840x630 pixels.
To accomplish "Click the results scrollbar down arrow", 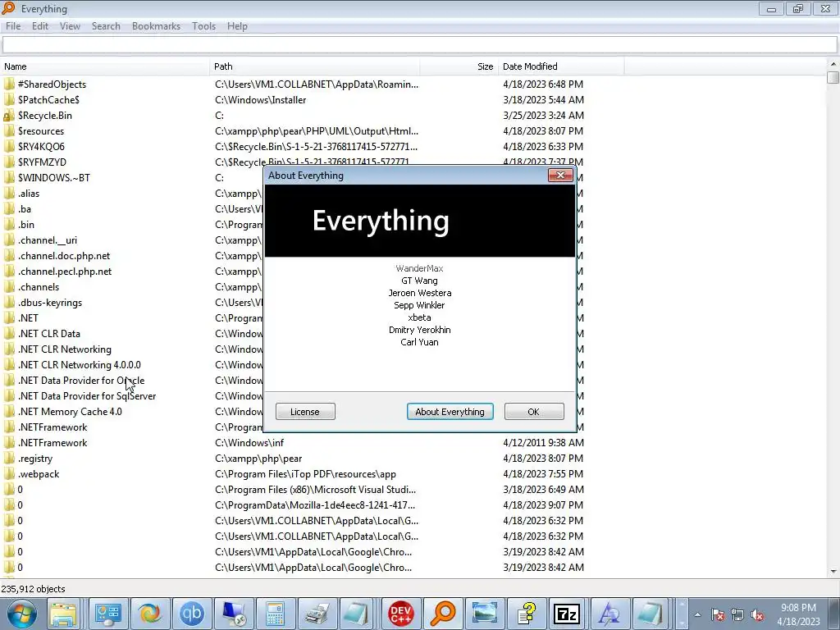I will [833, 572].
